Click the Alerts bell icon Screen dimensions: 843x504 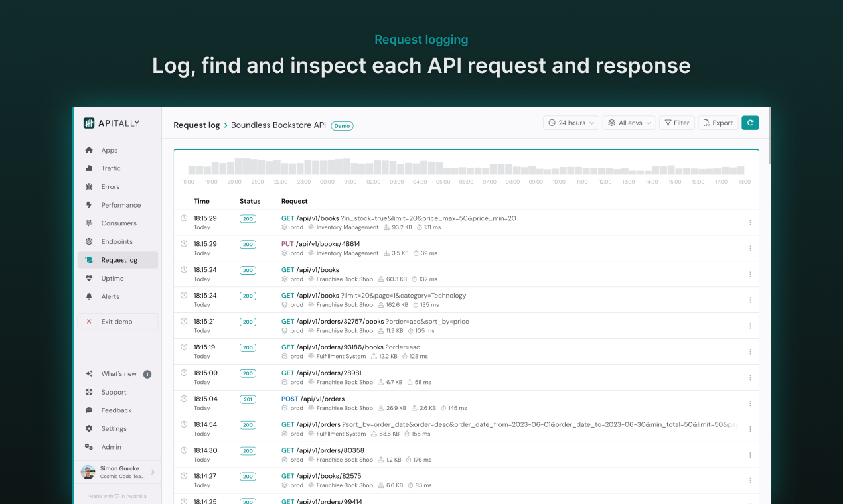click(x=89, y=296)
